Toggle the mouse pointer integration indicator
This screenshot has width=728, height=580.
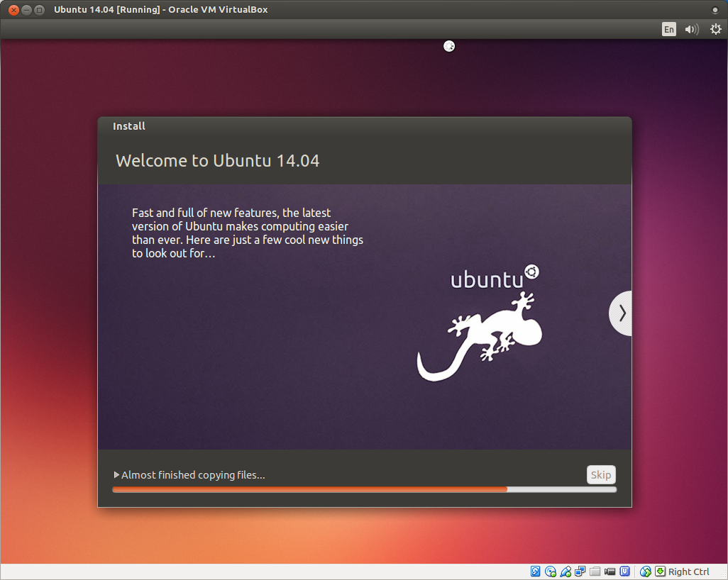[646, 571]
